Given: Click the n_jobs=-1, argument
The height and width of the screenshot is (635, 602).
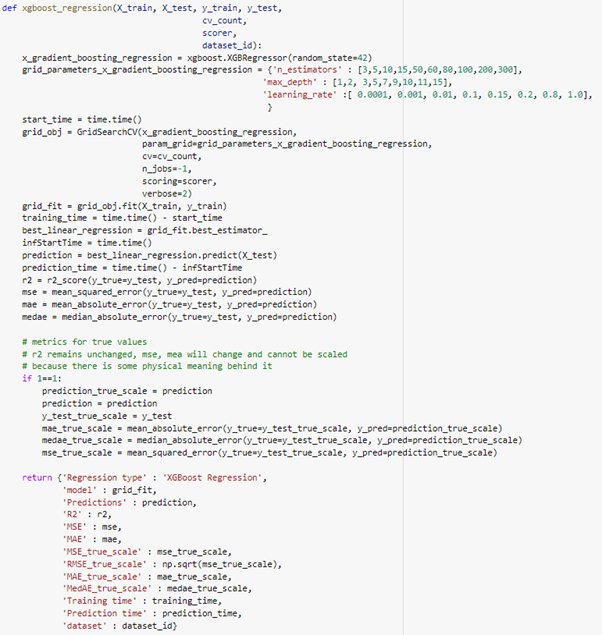Looking at the screenshot, I should coord(166,169).
